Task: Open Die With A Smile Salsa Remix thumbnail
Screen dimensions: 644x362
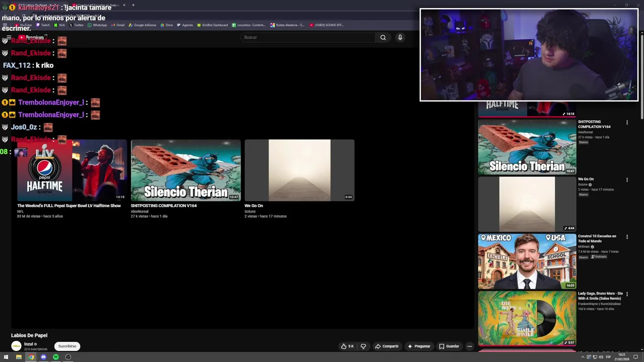Action: click(527, 319)
